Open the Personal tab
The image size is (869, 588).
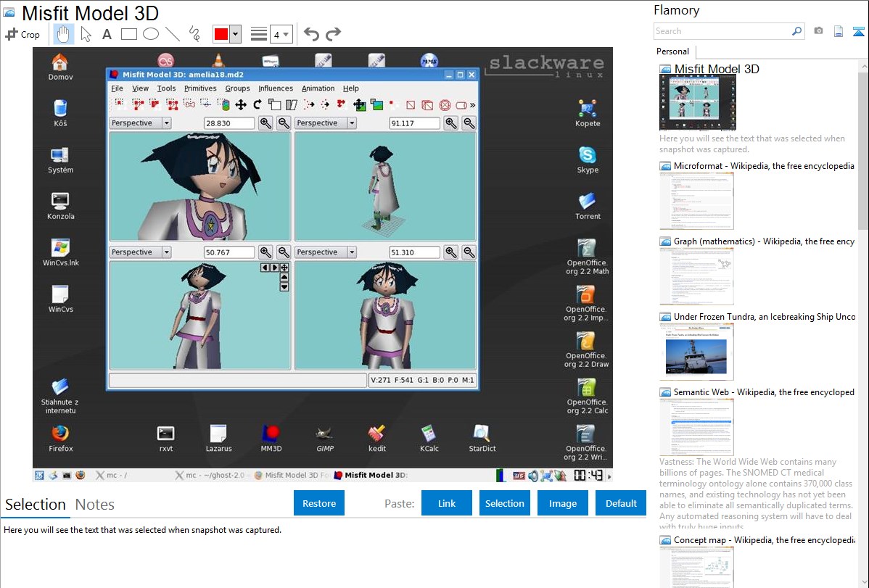click(673, 51)
